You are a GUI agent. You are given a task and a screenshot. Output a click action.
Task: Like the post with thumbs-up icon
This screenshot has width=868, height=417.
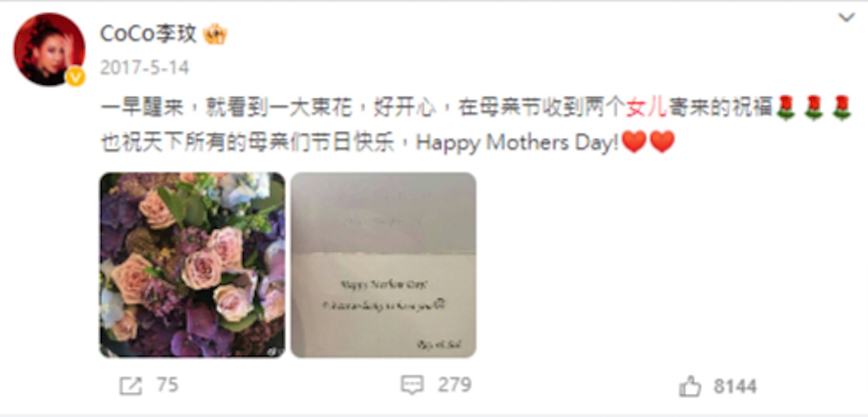point(690,386)
